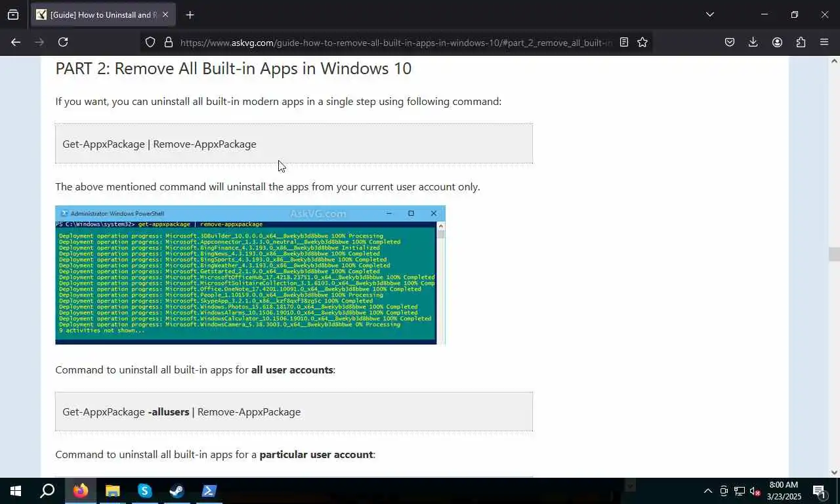Open Extensions puzzle icon

click(x=801, y=42)
